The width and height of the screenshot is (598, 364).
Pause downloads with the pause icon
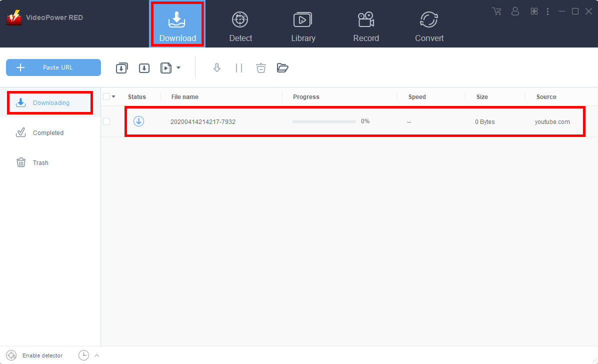point(239,68)
